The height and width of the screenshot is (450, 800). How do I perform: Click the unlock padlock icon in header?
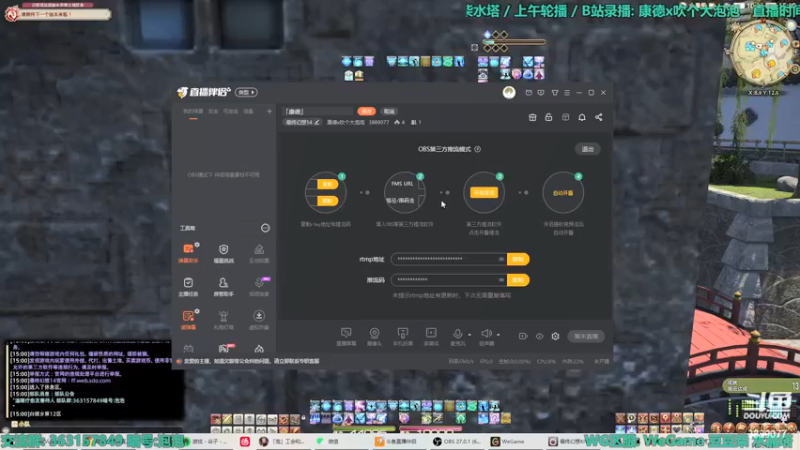pyautogui.click(x=548, y=117)
